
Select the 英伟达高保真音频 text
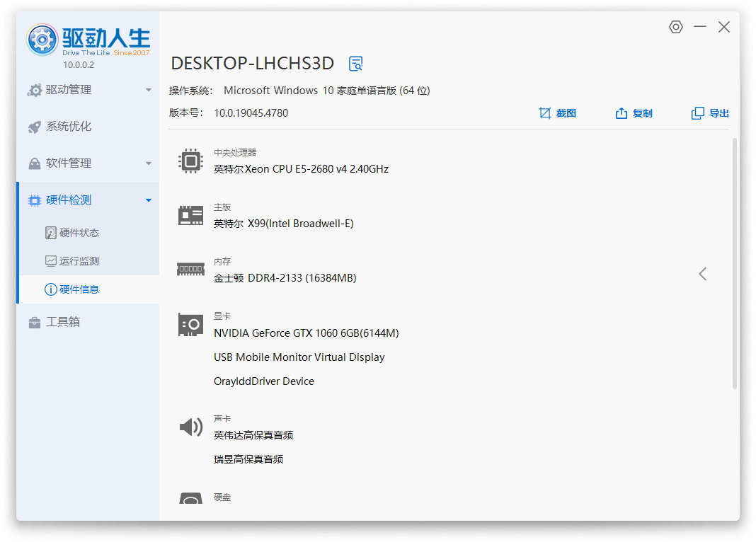coord(253,435)
